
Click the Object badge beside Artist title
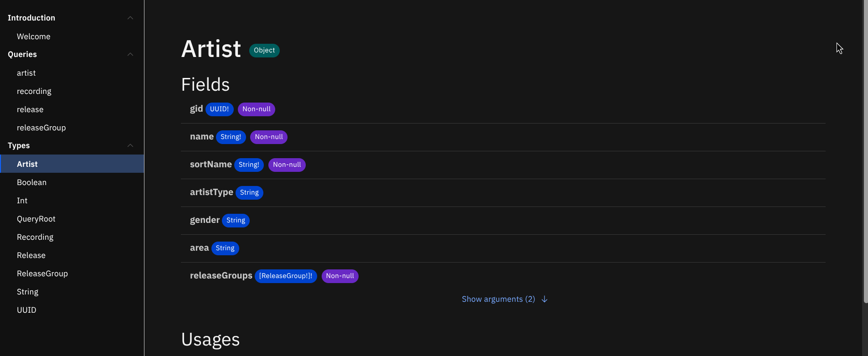(264, 51)
